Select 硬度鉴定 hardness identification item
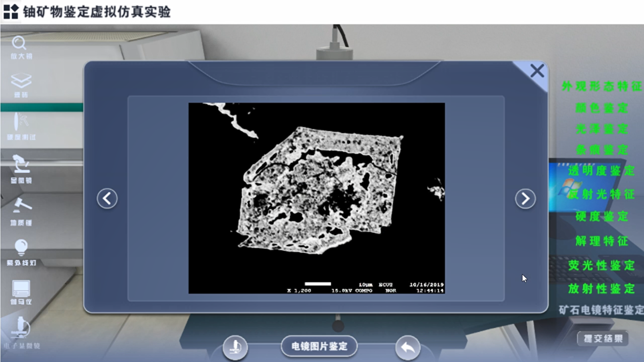644x362 pixels. [x=601, y=216]
